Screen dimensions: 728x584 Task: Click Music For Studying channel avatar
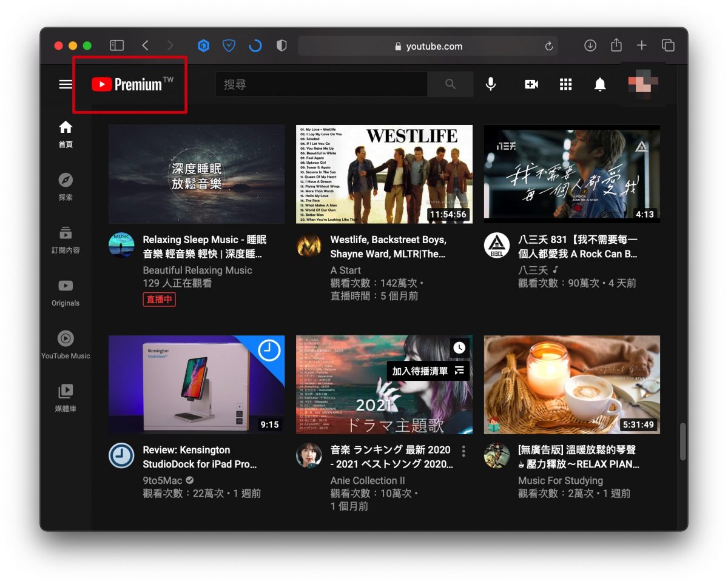[x=497, y=455]
